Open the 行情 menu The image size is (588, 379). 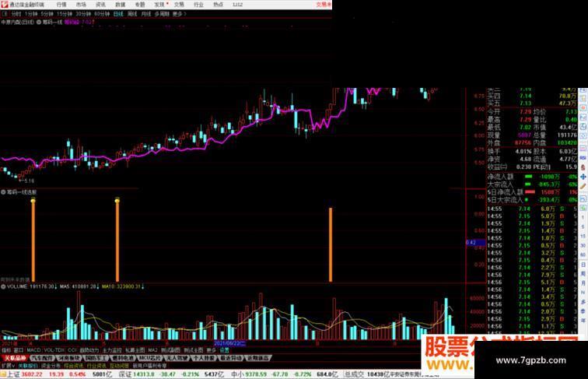pos(61,5)
